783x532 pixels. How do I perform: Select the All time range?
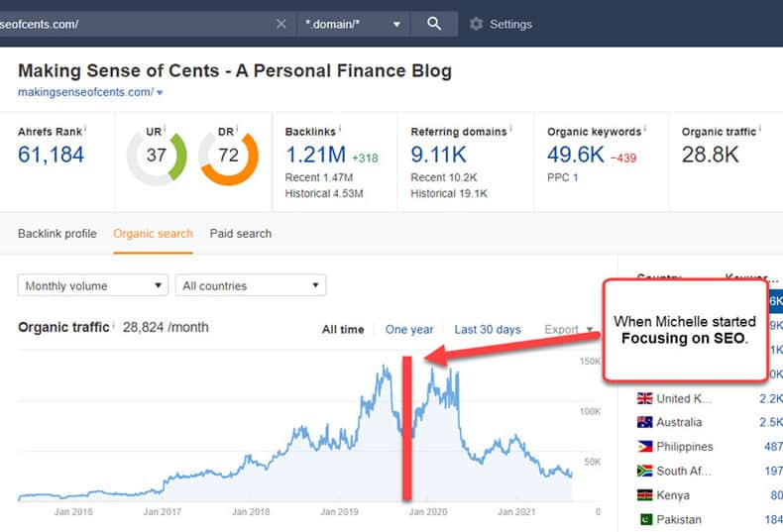[343, 329]
